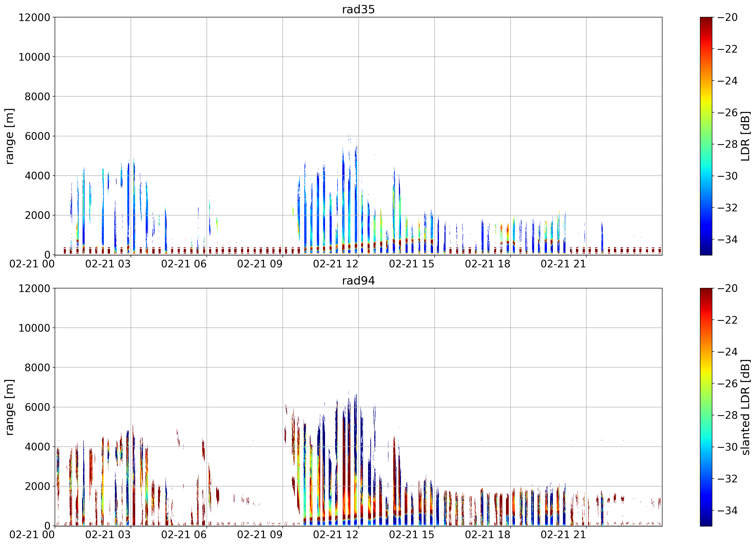Click the 10000 y-tick label in rad94 plot

[34, 328]
